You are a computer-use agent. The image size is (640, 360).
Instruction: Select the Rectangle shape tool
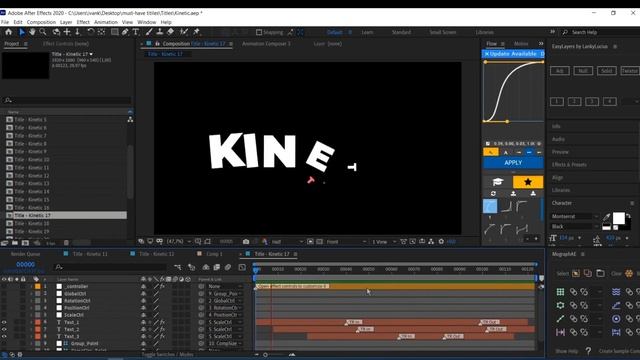pyautogui.click(x=115, y=32)
